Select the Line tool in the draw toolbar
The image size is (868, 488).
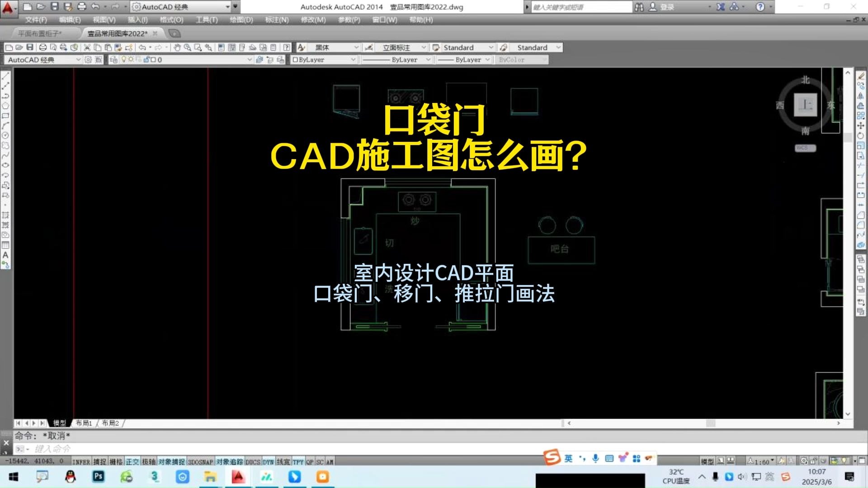(x=5, y=76)
